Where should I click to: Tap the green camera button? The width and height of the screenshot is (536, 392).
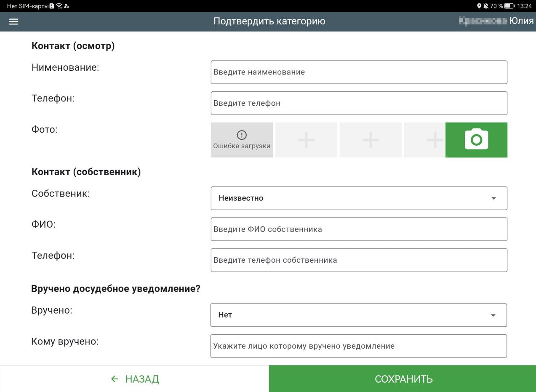pyautogui.click(x=476, y=140)
